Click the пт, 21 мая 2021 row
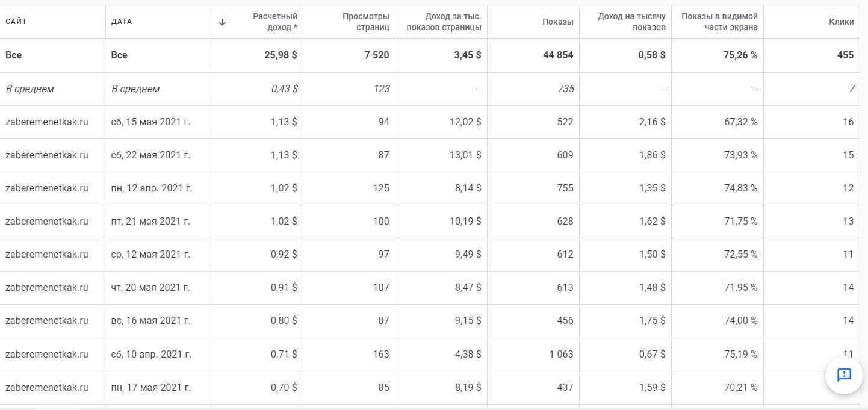 tap(150, 222)
